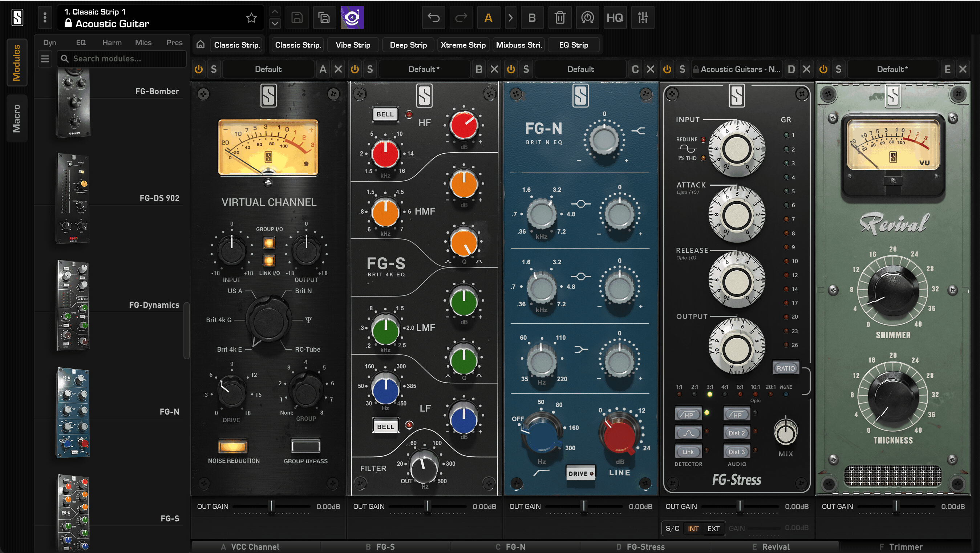Toggle LF BELL button on FG-S

tap(385, 427)
